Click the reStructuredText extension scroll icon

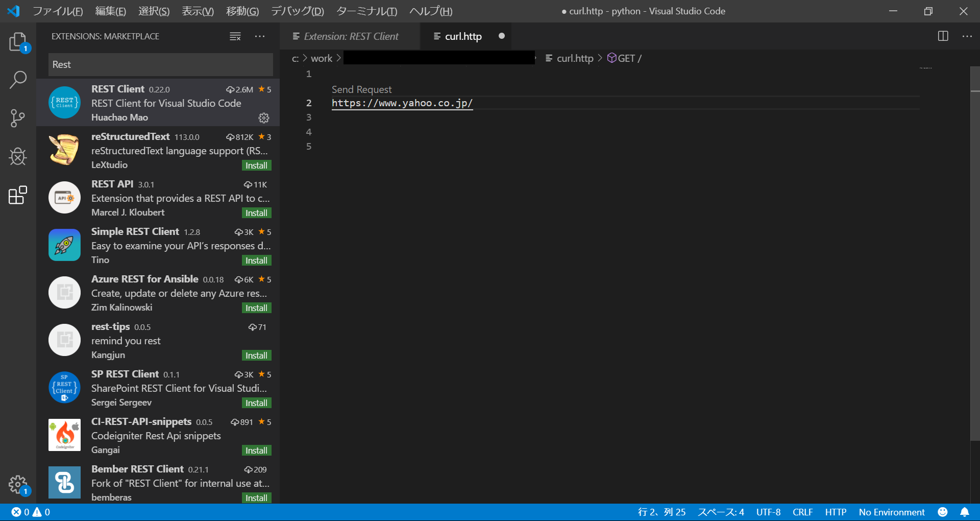click(64, 150)
